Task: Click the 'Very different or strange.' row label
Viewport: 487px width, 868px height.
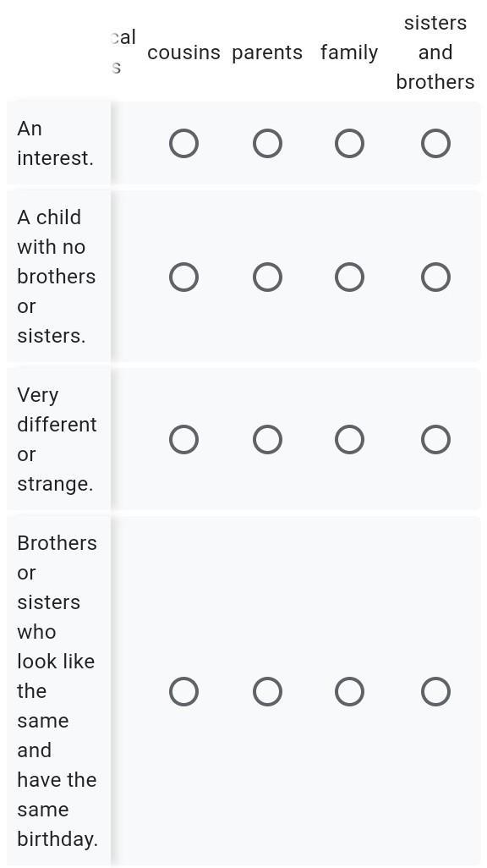Action: pyautogui.click(x=57, y=440)
